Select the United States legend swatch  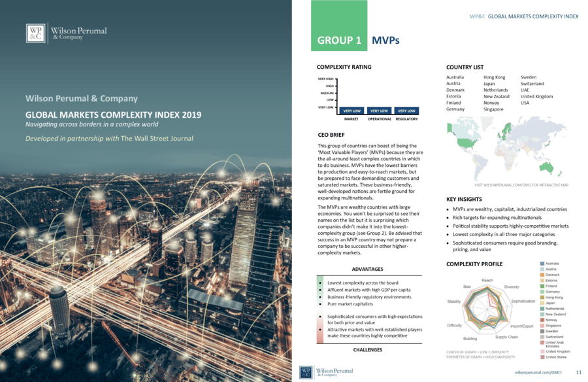click(x=542, y=357)
